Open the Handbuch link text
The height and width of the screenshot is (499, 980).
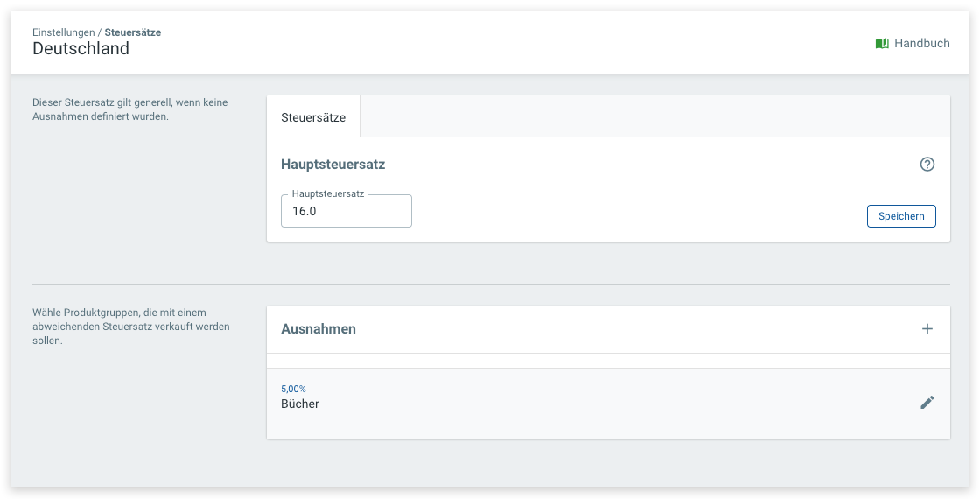[922, 43]
